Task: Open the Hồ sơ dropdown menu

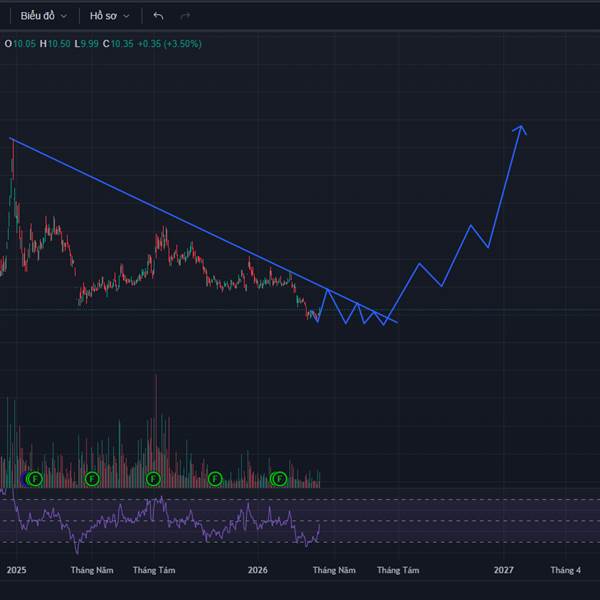Action: tap(110, 16)
